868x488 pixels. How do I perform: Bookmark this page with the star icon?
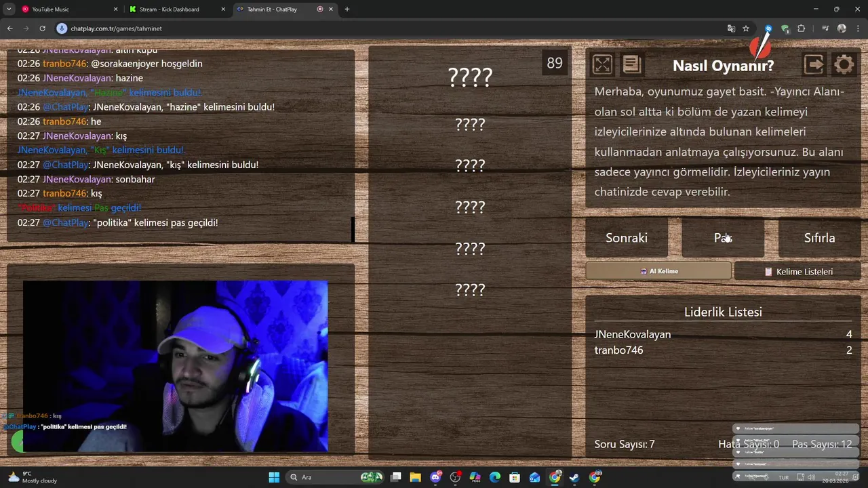pyautogui.click(x=746, y=28)
